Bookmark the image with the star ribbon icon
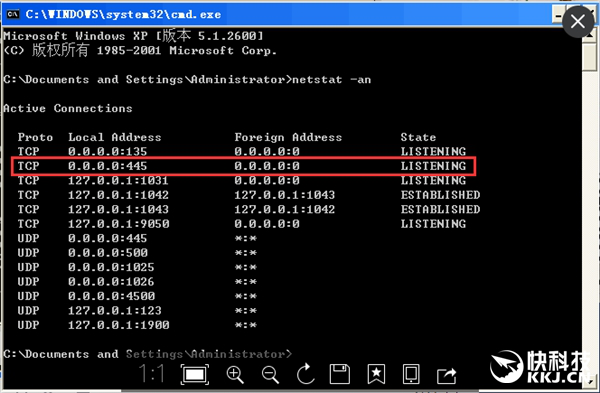Screen dimensions: 600x393 click(x=376, y=374)
